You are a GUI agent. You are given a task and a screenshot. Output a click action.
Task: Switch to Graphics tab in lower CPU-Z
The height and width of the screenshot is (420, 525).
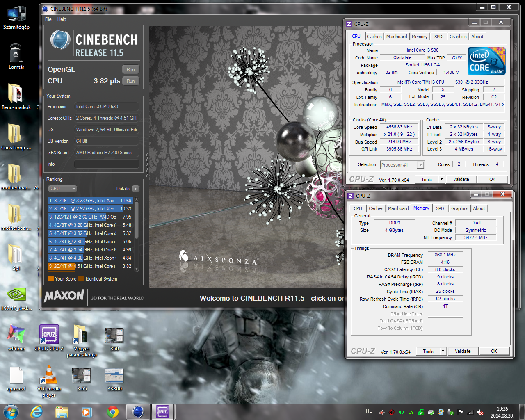[x=459, y=208]
